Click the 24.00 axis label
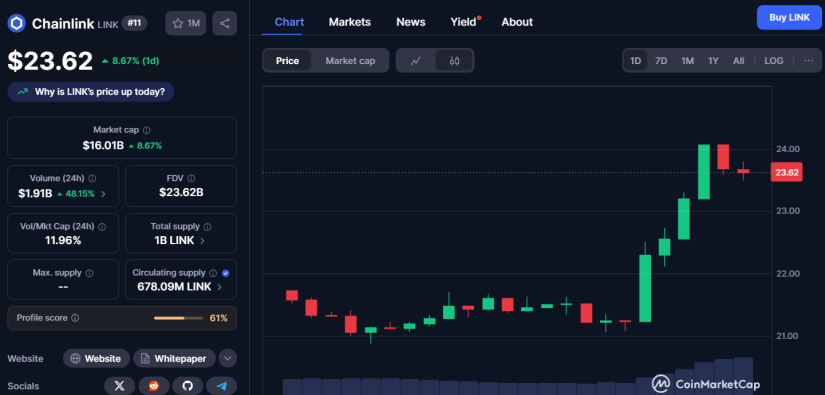The width and height of the screenshot is (825, 395). 788,149
